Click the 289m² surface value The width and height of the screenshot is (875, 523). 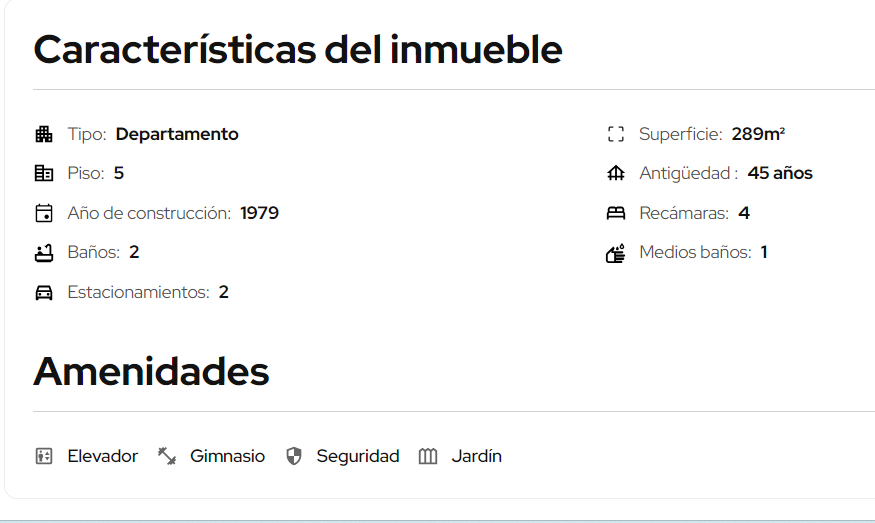[758, 134]
